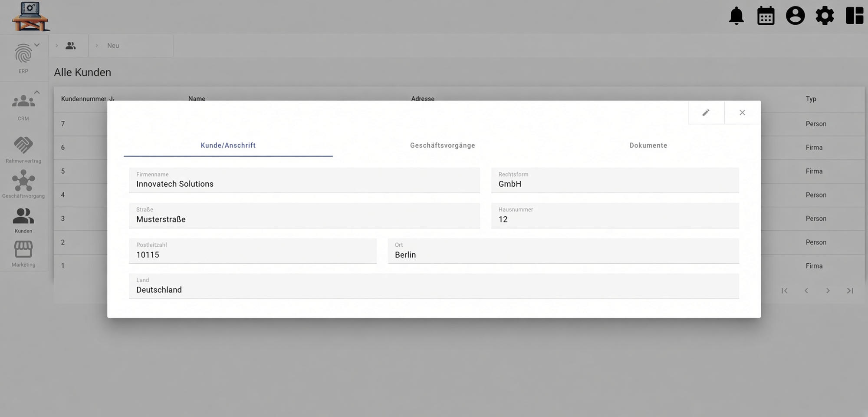Click the Hausnummer field
This screenshot has width=868, height=417.
tap(615, 215)
